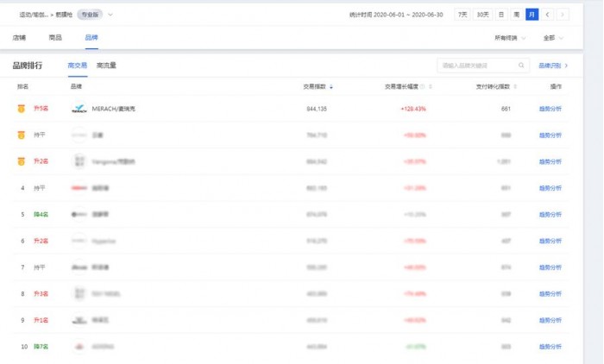604x364 pixels.
Task: Open the category dropdown next to 专业版
Action: pos(110,15)
